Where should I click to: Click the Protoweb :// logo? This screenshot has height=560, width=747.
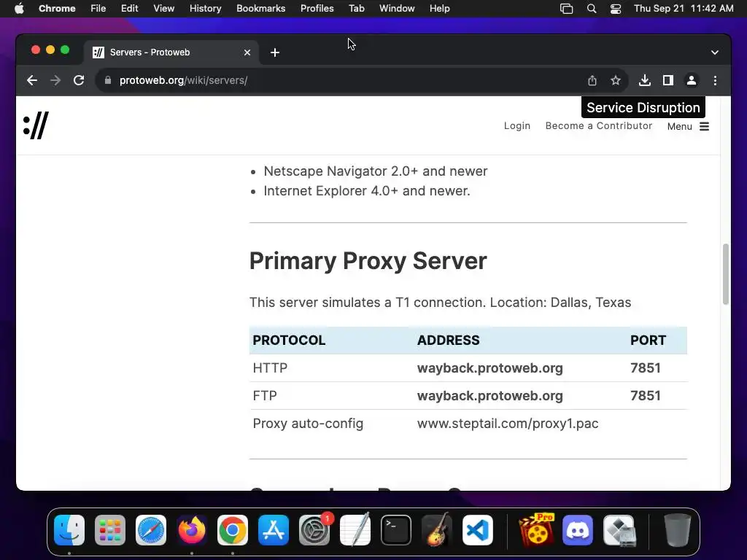point(36,125)
